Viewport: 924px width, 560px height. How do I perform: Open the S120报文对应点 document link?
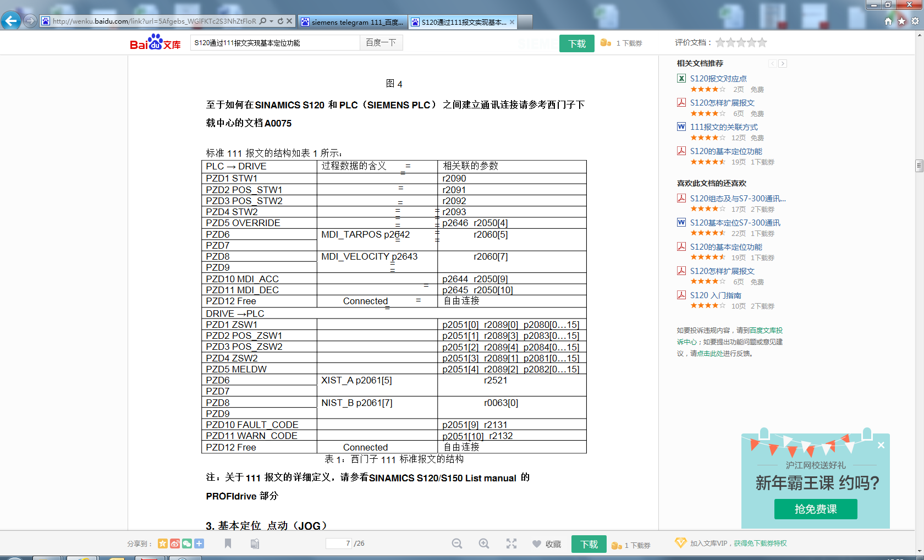point(718,79)
